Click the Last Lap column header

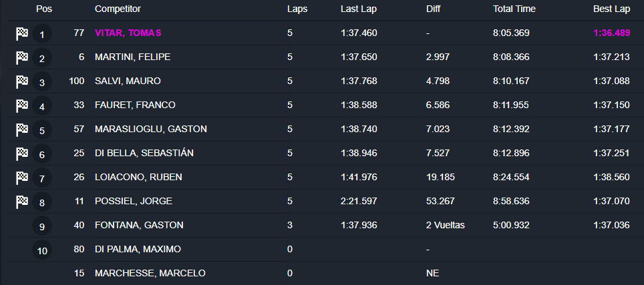tap(359, 9)
